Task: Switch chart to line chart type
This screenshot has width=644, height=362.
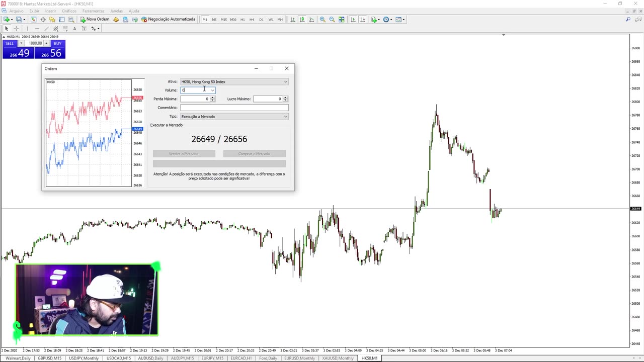Action: tap(311, 19)
